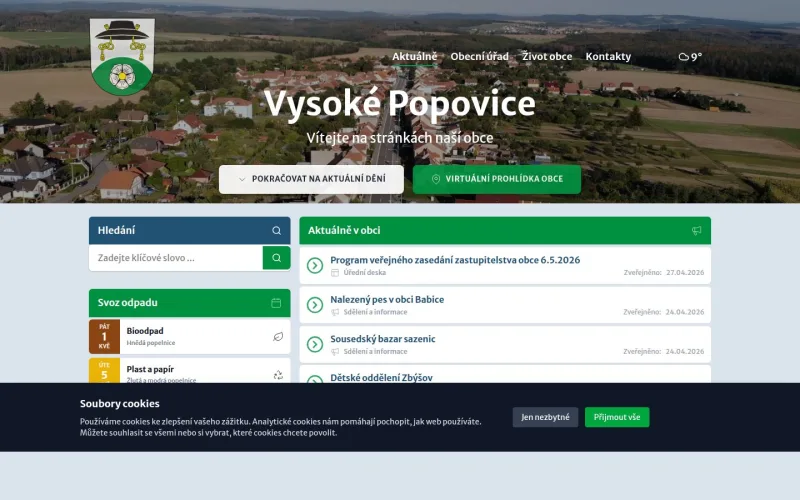Click the Vysoké Popovice main heading
The width and height of the screenshot is (800, 500).
point(399,104)
